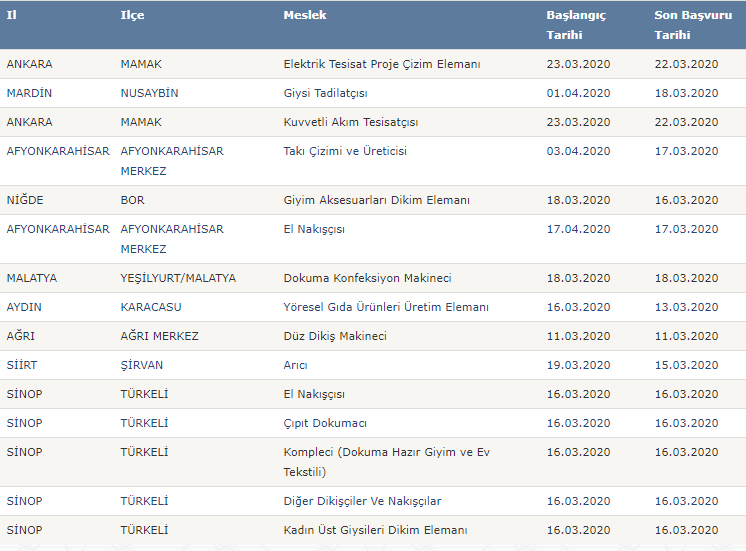Select the Dokuma Konfeksiyon Makineci row

click(x=367, y=278)
